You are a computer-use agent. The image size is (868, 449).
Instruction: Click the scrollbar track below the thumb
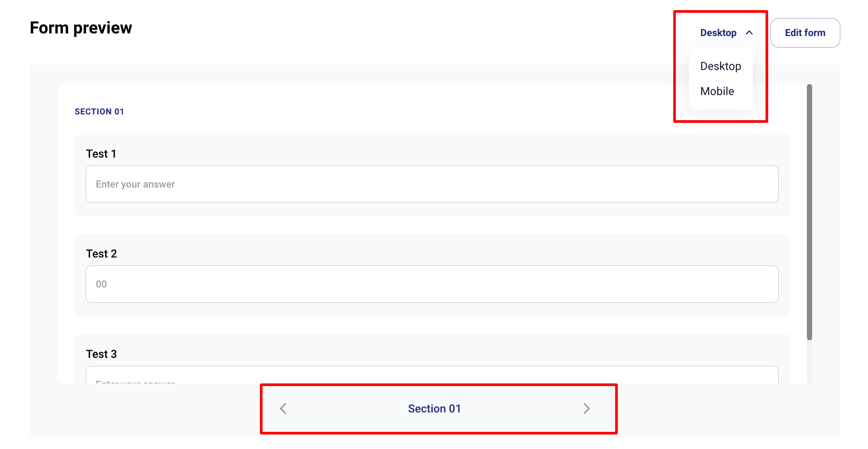pyautogui.click(x=809, y=361)
